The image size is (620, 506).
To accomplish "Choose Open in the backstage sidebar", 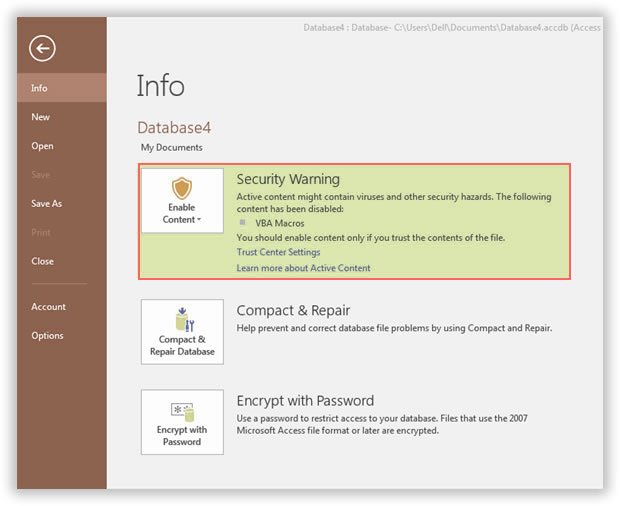I will coord(42,146).
